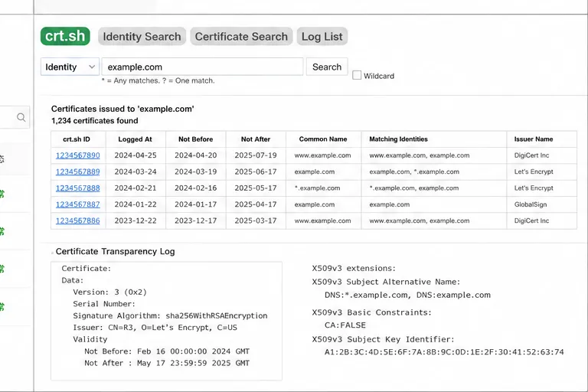Click the Not After column header

click(x=256, y=139)
